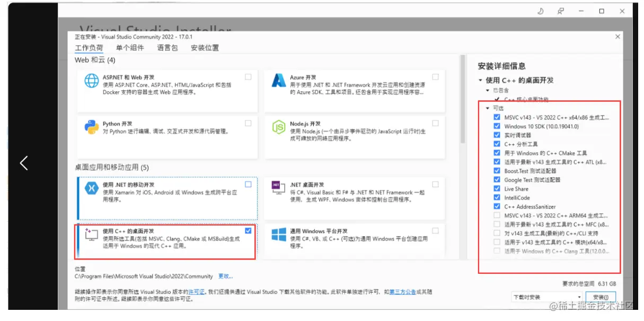The width and height of the screenshot is (644, 321).
Task: Collapse the 使用 C++ 的桌面开发 details section
Action: 481,80
